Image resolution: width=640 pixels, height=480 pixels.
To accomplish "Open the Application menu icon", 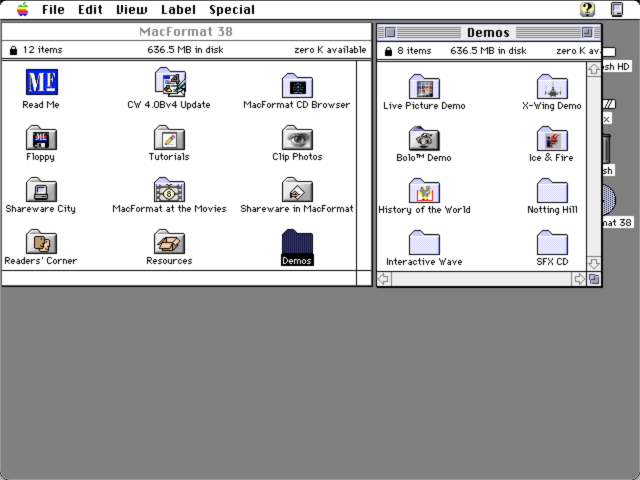I will (617, 9).
